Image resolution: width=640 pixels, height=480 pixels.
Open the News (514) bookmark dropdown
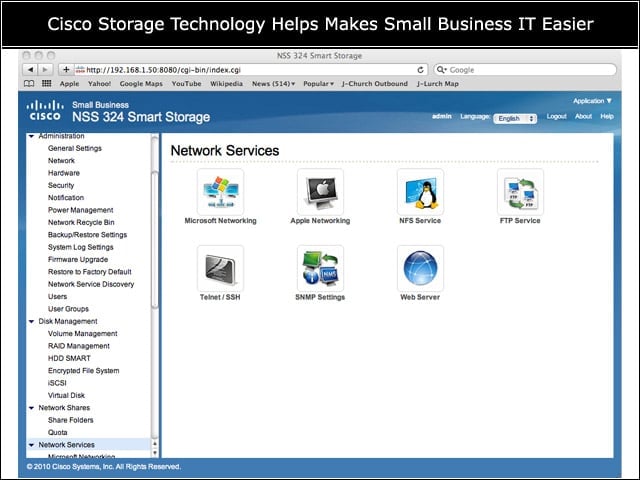273,84
